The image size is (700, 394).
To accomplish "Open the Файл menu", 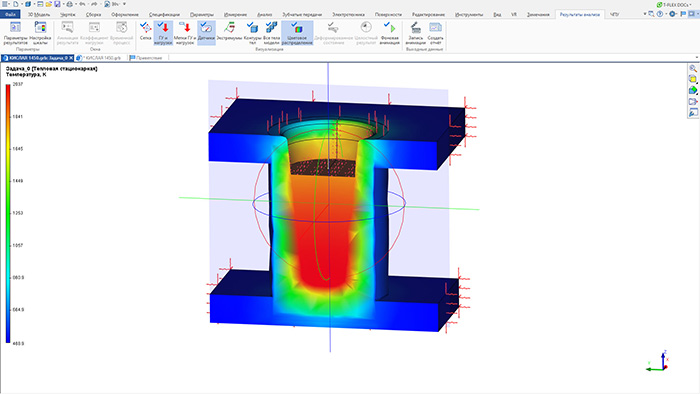I will tap(10, 14).
